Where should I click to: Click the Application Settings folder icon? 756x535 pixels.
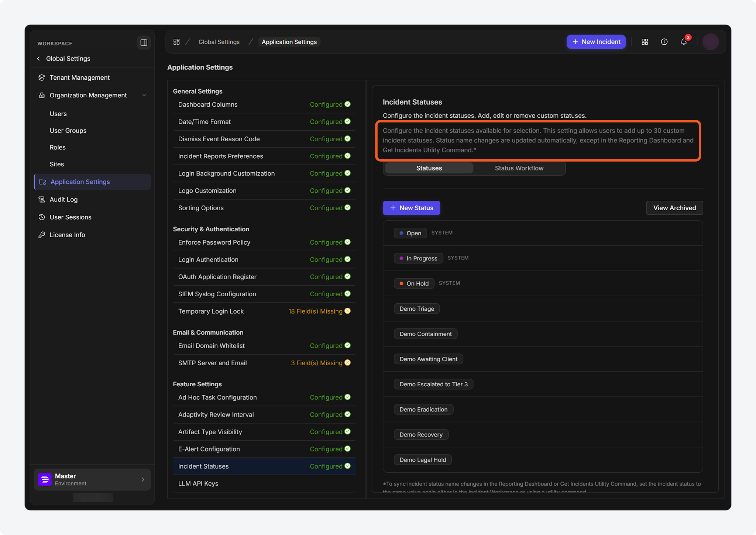tap(43, 182)
